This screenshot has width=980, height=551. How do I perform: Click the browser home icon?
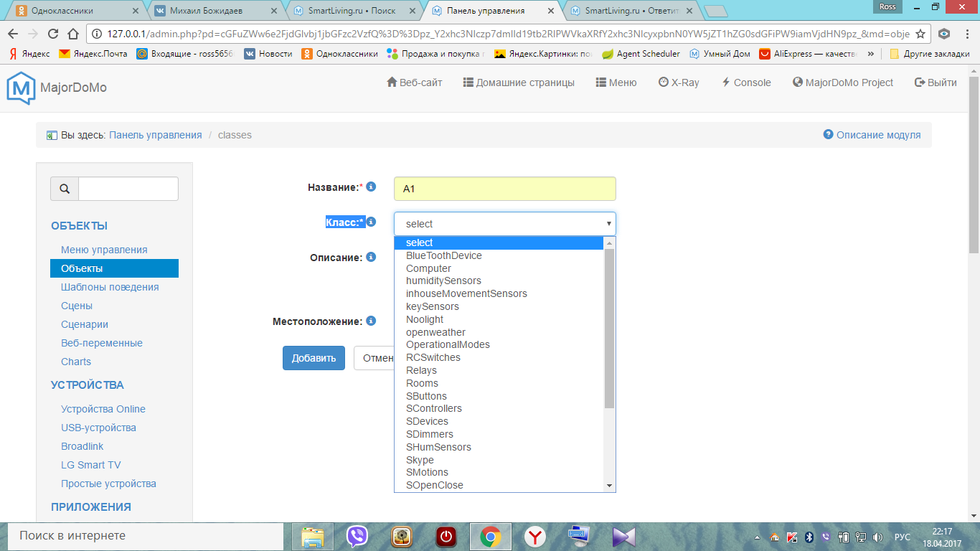coord(72,34)
